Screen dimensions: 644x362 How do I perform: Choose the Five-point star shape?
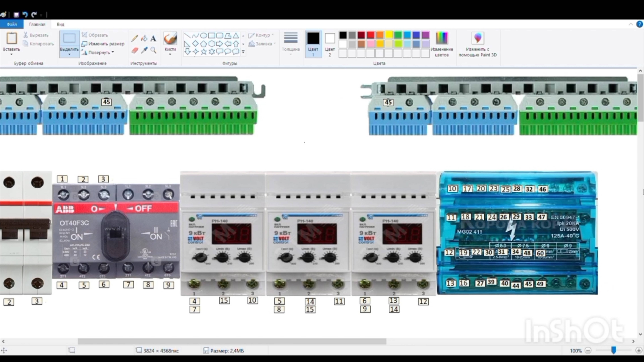coord(203,52)
